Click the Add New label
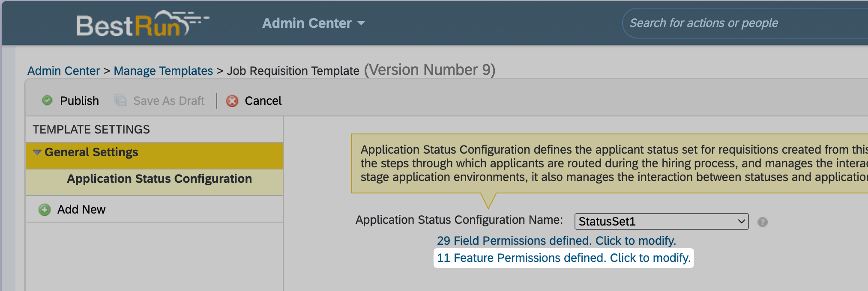Viewport: 868px width, 291px height. 81,210
